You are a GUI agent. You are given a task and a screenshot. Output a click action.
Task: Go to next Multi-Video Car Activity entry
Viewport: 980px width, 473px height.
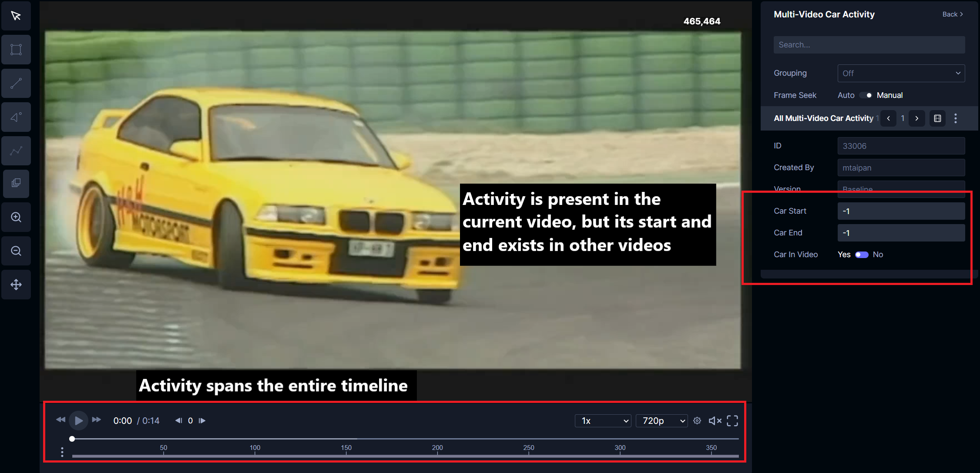916,118
